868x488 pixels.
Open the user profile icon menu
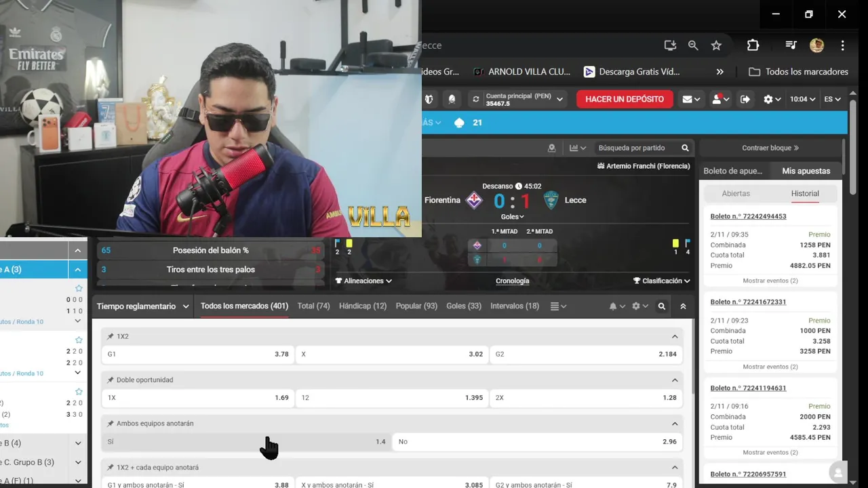[720, 99]
